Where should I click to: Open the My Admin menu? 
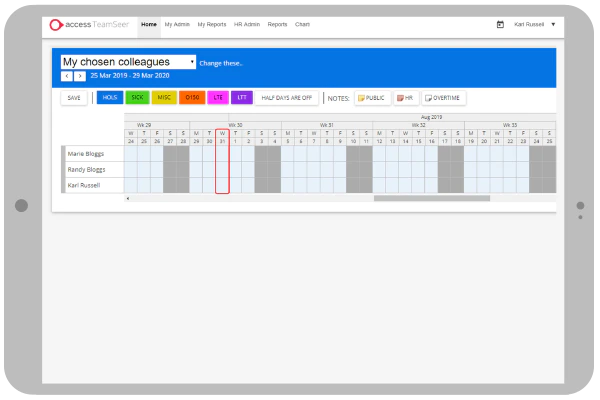pos(177,24)
